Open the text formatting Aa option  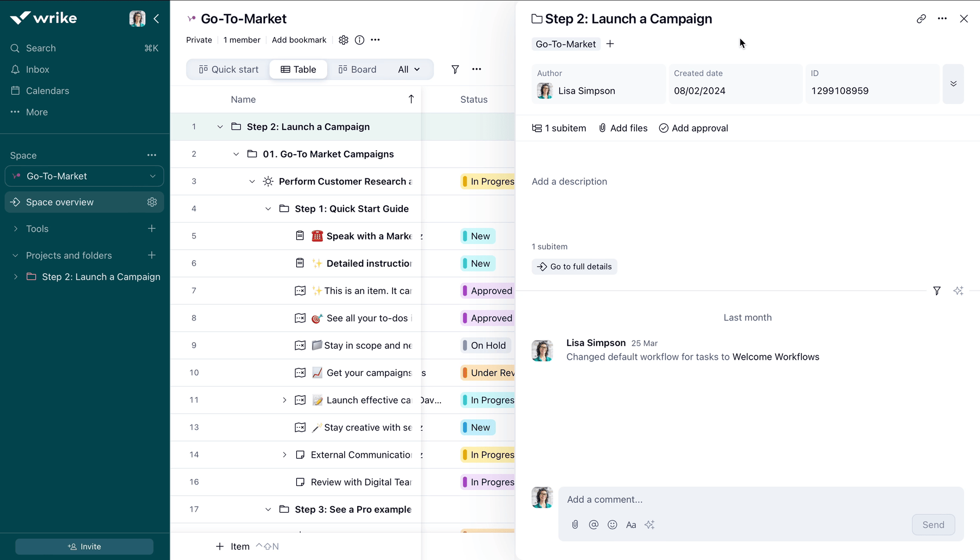tap(631, 525)
